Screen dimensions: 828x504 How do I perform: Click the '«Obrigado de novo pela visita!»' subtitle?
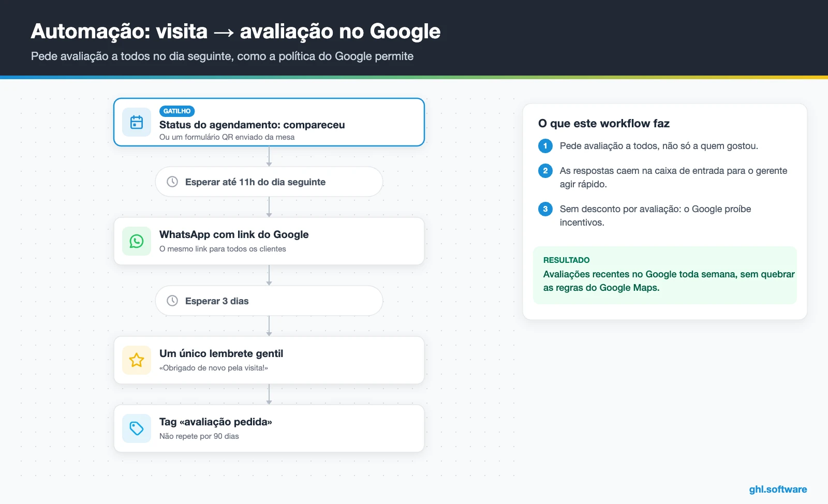point(214,368)
